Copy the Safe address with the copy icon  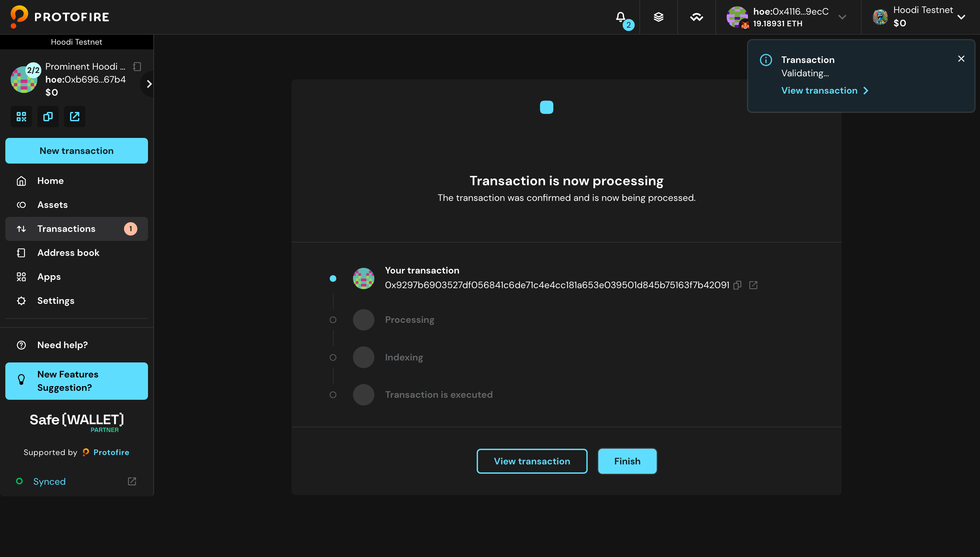tap(48, 116)
